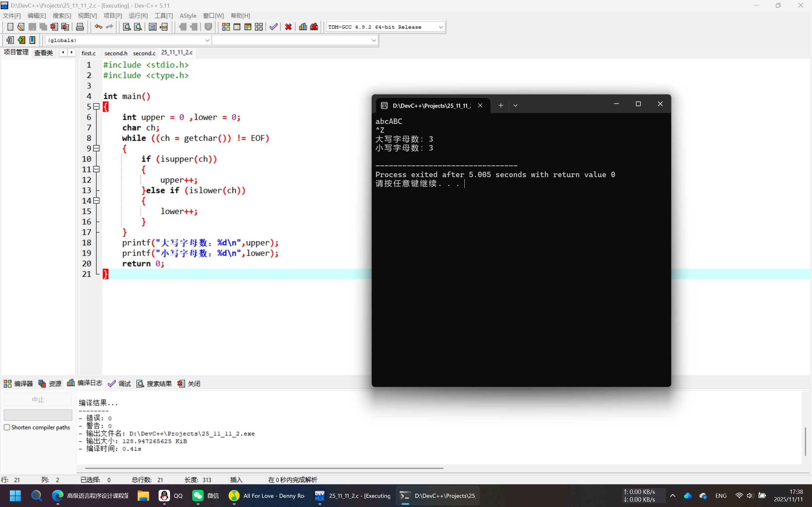
Task: Click the Profile Analysis bar chart icon
Action: [303, 27]
